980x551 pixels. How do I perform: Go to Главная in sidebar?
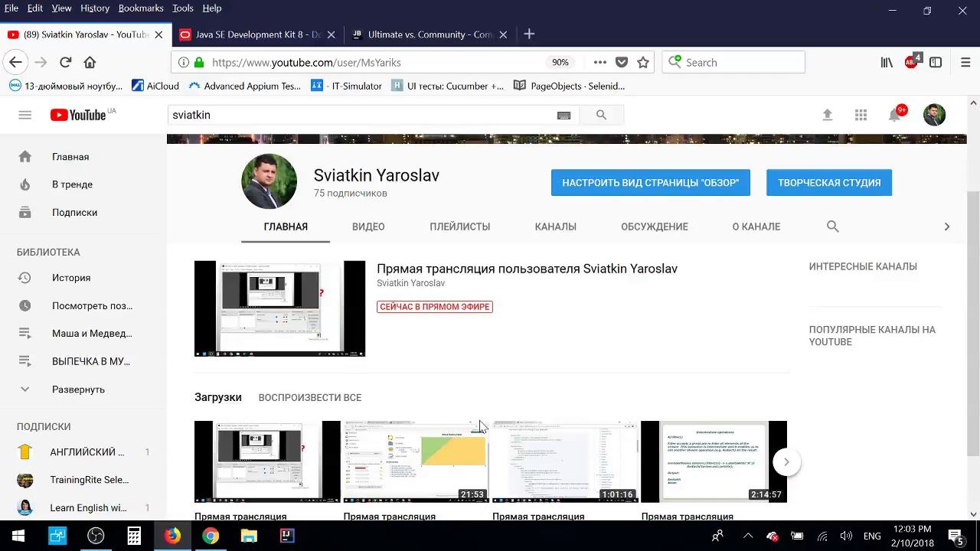tap(70, 157)
